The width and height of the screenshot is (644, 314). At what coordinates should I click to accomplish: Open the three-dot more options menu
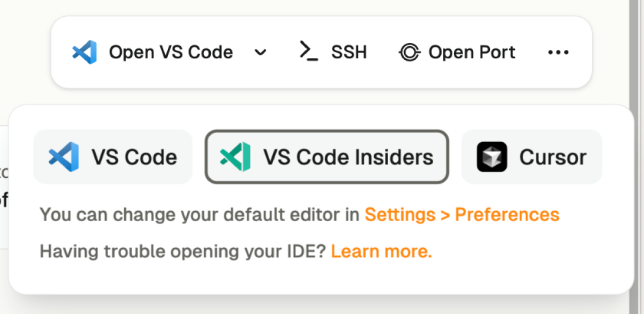[558, 52]
